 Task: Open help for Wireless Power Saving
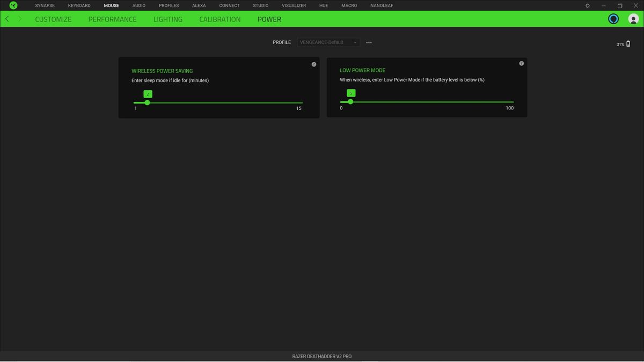(x=314, y=64)
